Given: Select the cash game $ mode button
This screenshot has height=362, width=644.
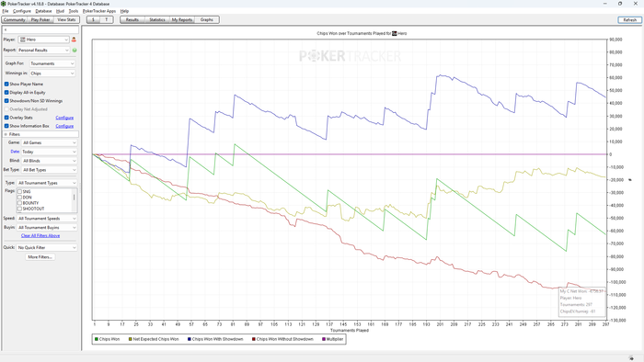Looking at the screenshot, I should [93, 19].
